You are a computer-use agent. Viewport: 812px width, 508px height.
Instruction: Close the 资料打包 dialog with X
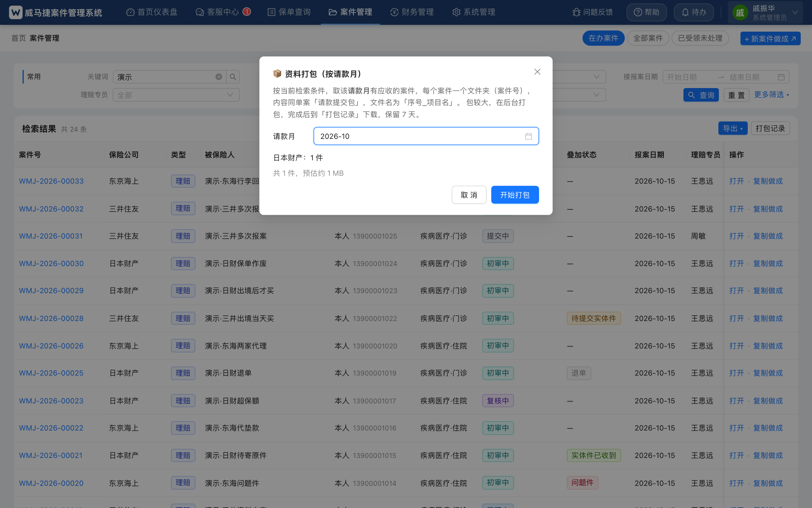(537, 72)
